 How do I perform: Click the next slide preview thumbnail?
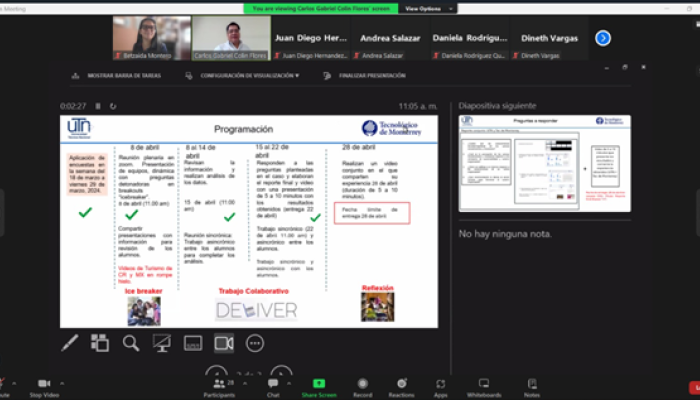tap(544, 163)
